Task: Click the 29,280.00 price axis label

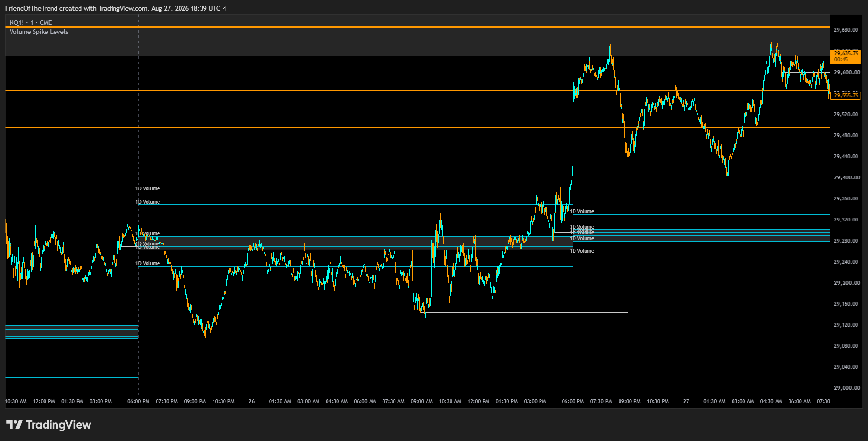Action: [846, 241]
